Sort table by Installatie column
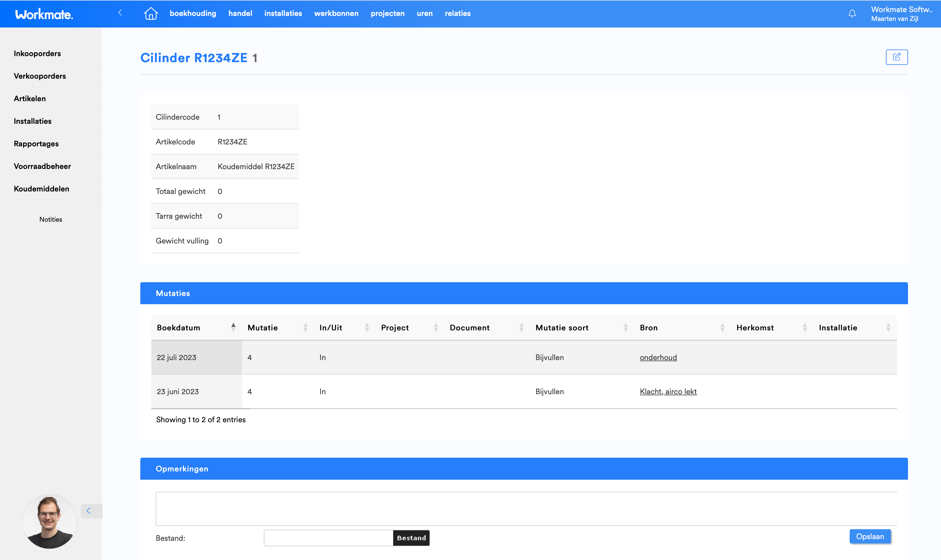 (x=838, y=328)
